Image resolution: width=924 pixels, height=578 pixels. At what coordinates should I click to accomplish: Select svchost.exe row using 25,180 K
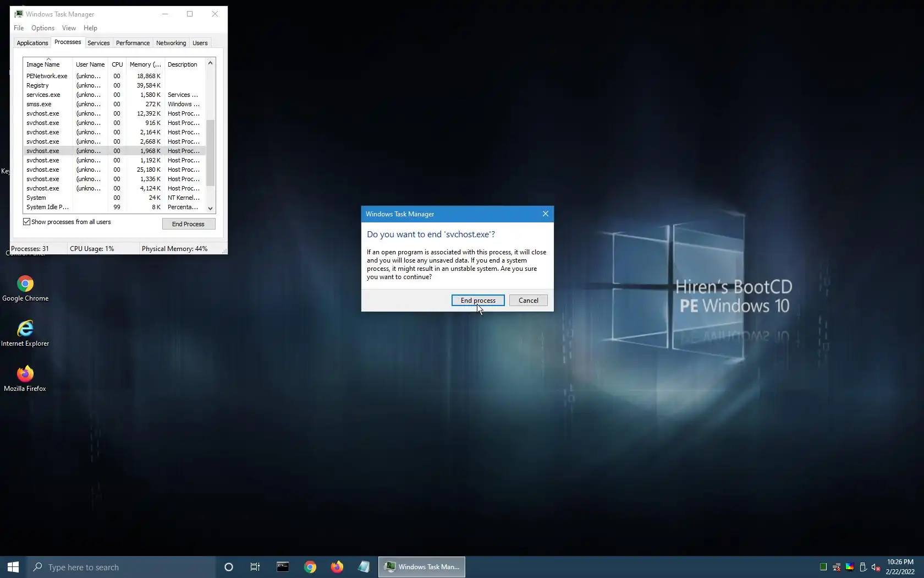point(114,170)
